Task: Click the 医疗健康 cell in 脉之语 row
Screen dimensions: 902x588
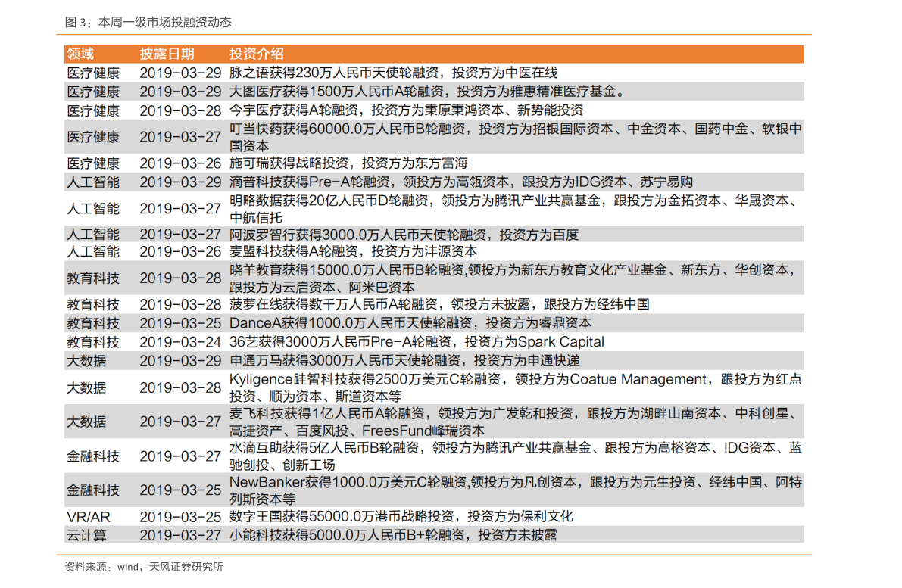Action: (93, 73)
